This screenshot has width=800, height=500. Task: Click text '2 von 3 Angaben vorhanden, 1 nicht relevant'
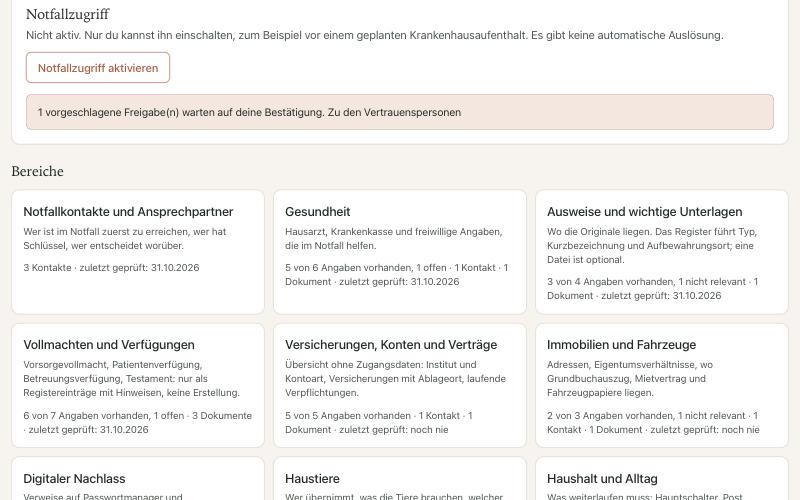coord(646,416)
